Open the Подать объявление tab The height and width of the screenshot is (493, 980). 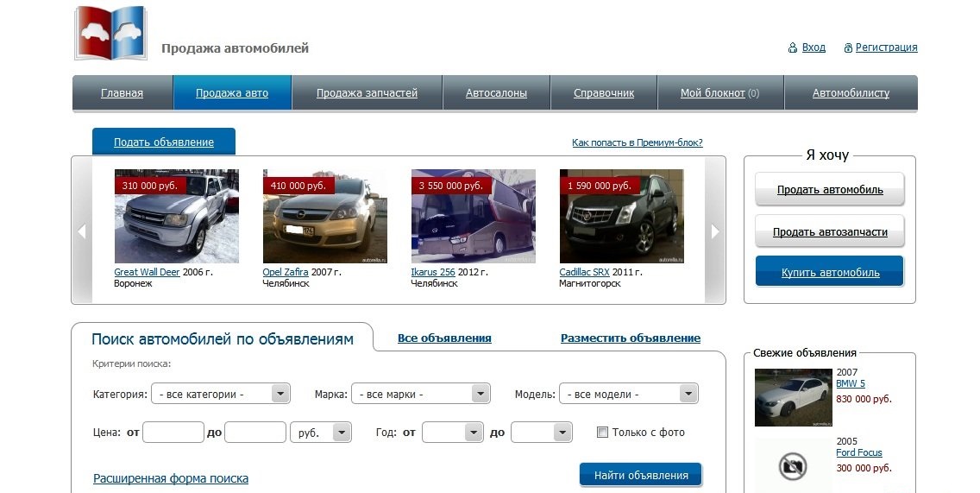164,142
